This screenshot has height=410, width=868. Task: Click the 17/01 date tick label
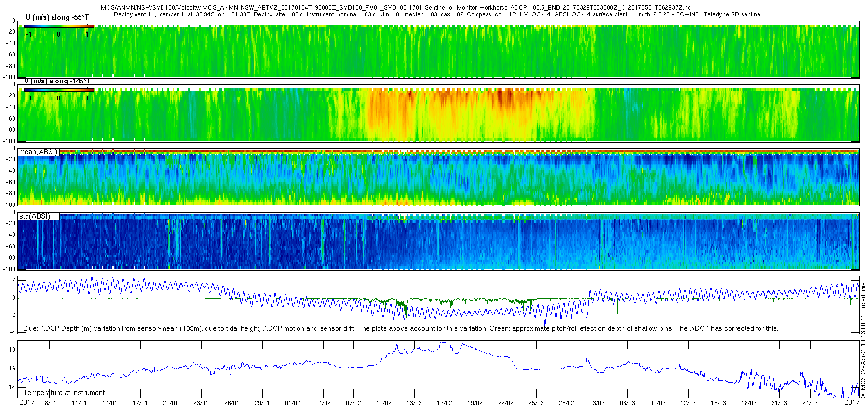[140, 403]
